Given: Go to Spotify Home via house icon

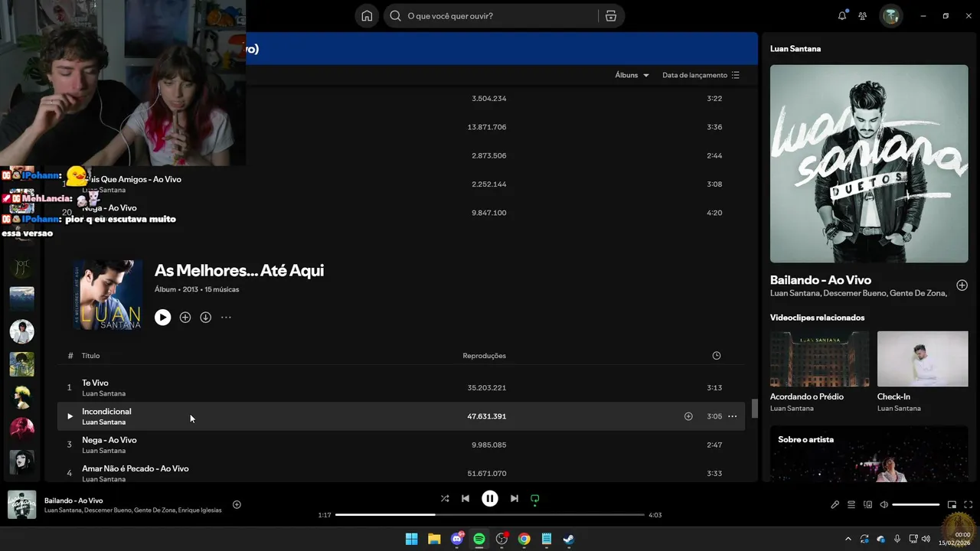Looking at the screenshot, I should pos(367,16).
